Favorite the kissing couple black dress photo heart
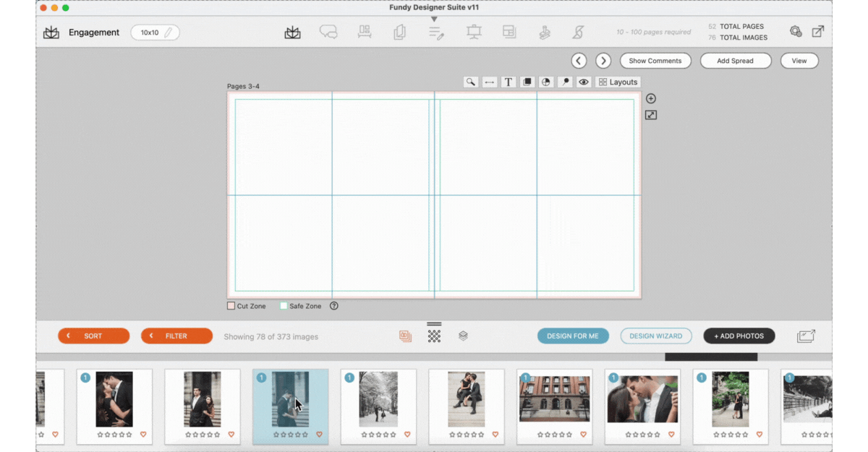Image resolution: width=868 pixels, height=452 pixels. click(143, 435)
